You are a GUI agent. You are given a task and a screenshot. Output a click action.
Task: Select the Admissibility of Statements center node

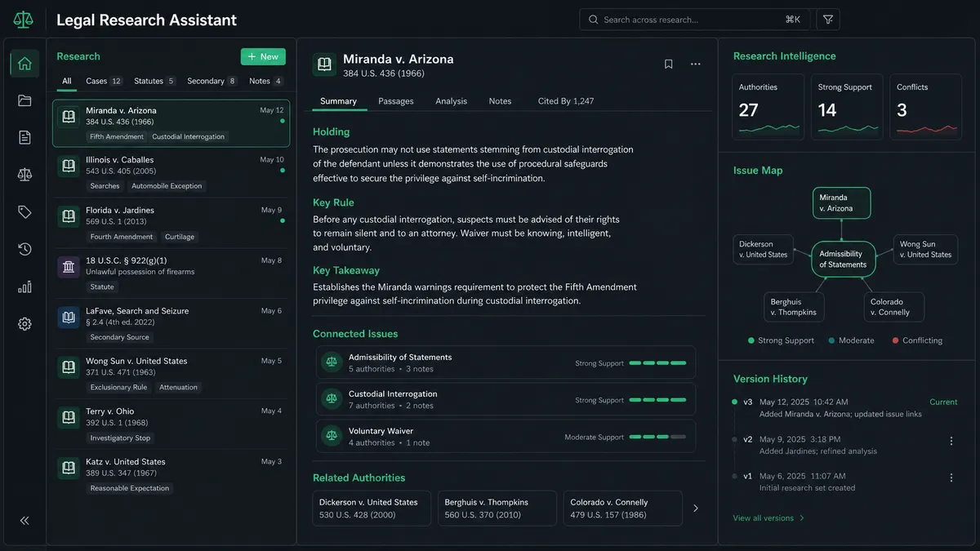(x=843, y=260)
